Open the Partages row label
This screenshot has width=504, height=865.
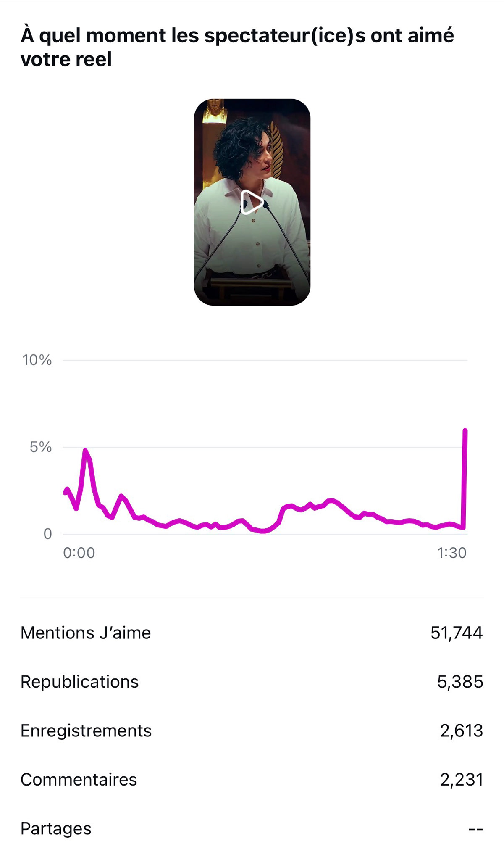56,828
